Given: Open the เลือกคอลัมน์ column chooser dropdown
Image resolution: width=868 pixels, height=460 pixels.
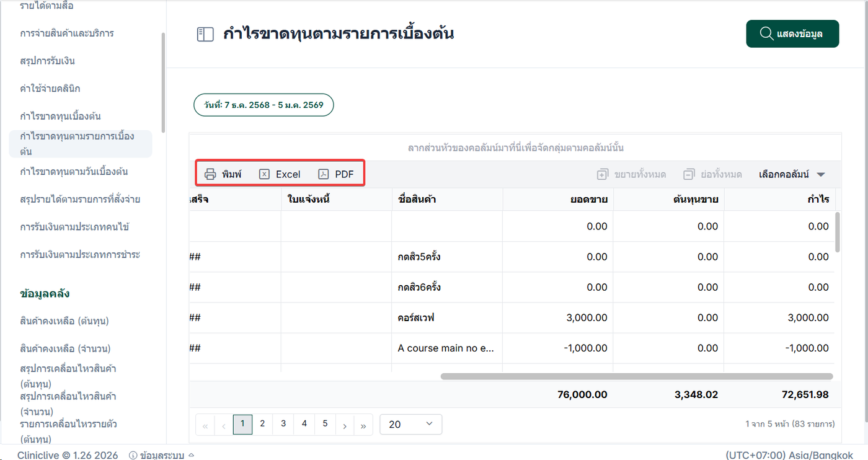Looking at the screenshot, I should point(792,175).
